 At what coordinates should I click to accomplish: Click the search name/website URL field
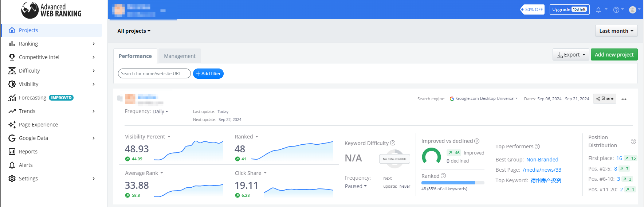click(154, 74)
